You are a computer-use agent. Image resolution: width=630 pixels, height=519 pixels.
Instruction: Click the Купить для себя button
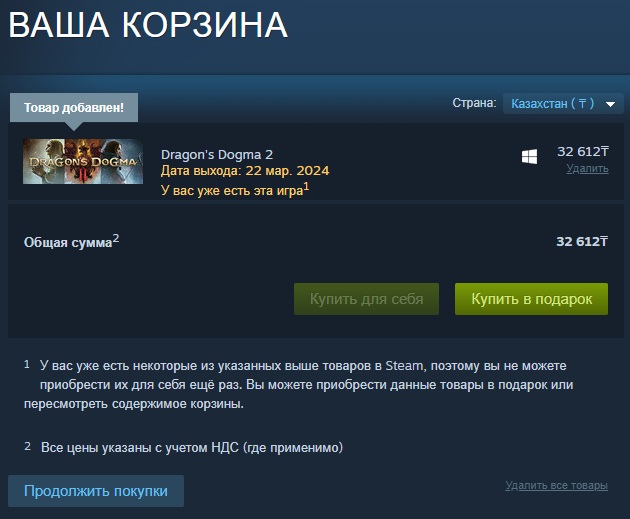(x=366, y=299)
